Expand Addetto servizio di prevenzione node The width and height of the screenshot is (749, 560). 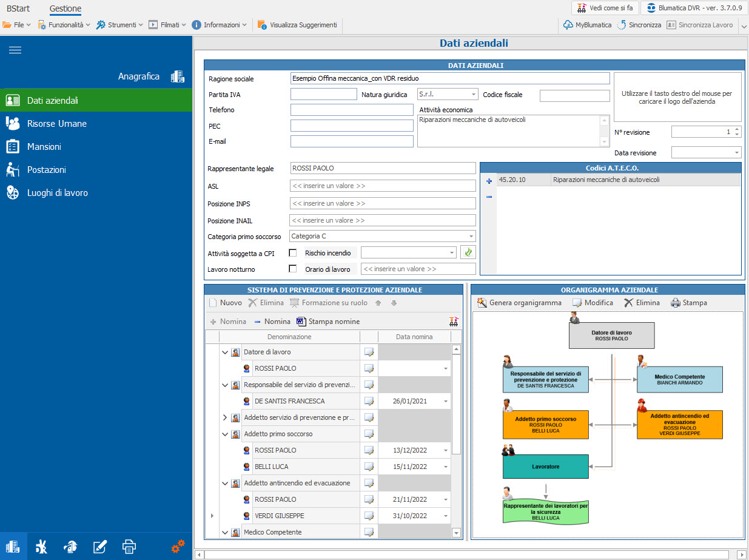225,417
